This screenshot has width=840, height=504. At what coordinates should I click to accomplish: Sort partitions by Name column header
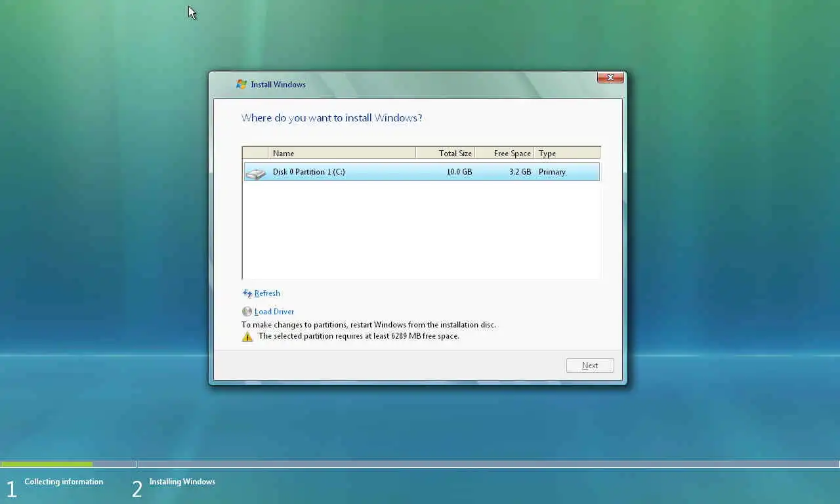click(x=342, y=153)
